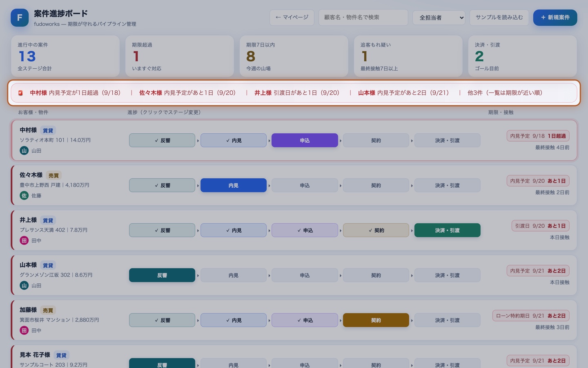Select active 決済・引渡 stage for 井上様
Screen dimensions: 588x368
tap(447, 230)
